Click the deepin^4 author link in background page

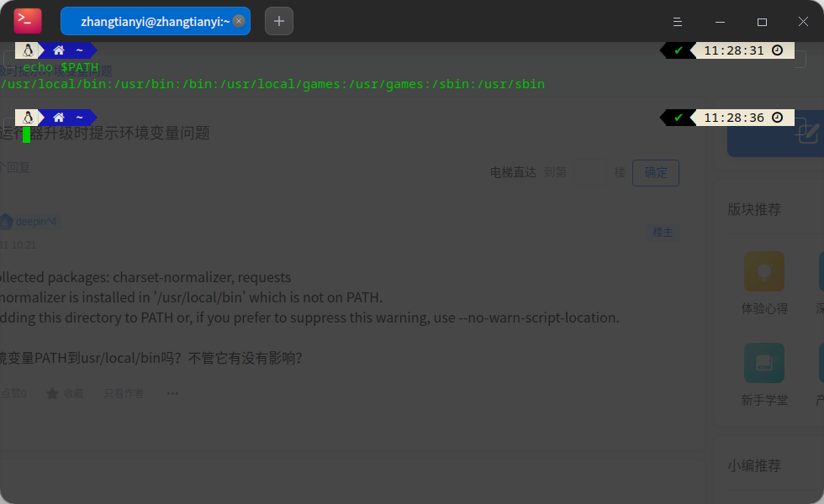tap(35, 222)
